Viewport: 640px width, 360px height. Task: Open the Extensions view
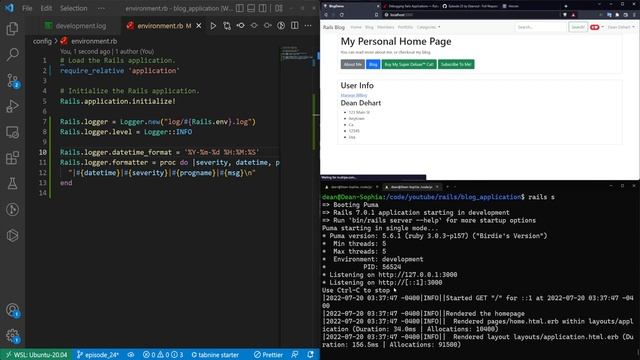12,158
